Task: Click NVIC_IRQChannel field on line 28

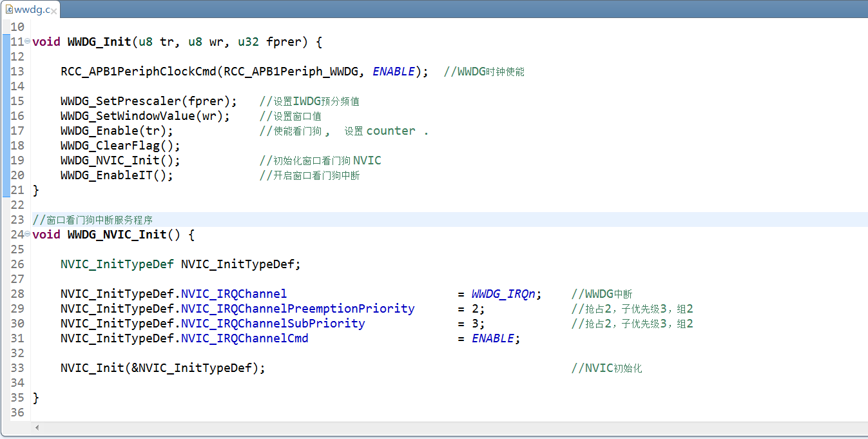Action: tap(234, 294)
